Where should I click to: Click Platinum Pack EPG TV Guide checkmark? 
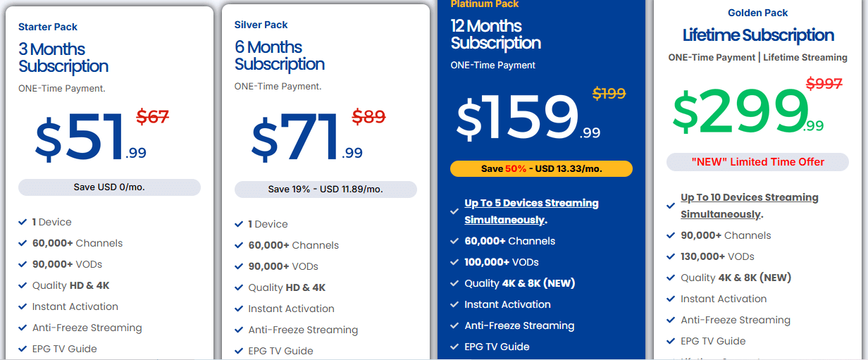click(455, 347)
